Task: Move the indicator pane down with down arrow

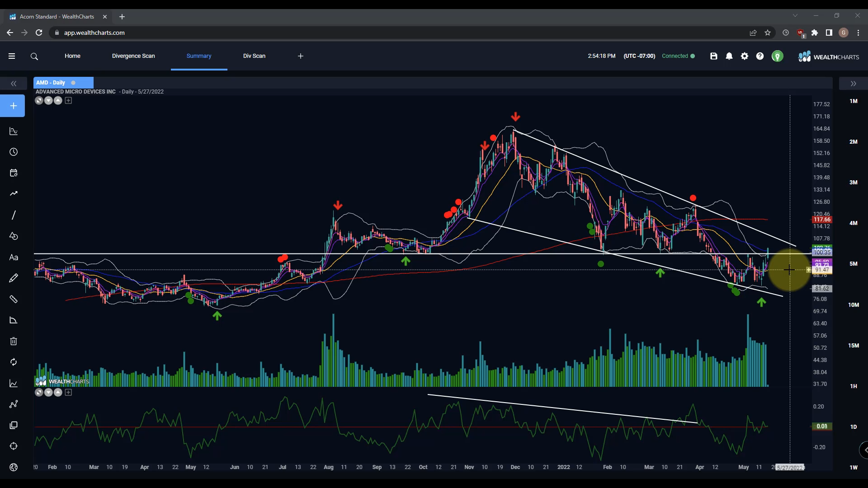Action: 48,392
